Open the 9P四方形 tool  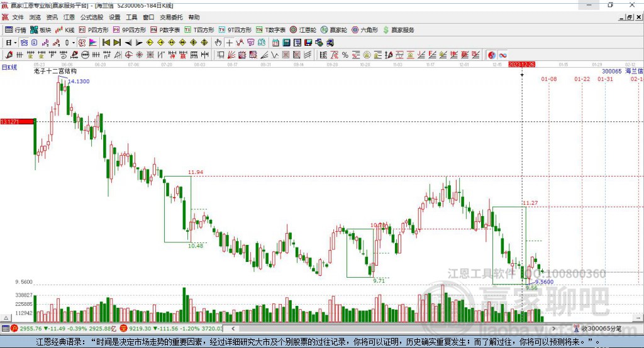point(130,30)
